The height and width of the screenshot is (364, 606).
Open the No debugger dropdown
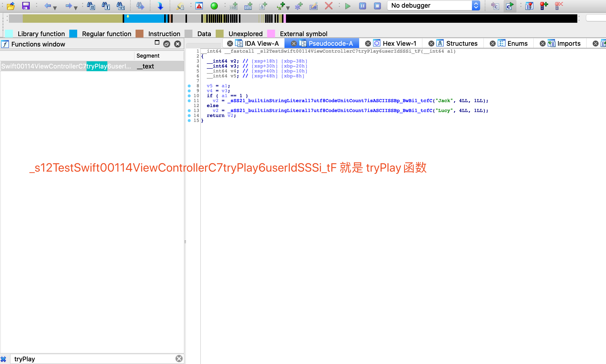(x=433, y=5)
